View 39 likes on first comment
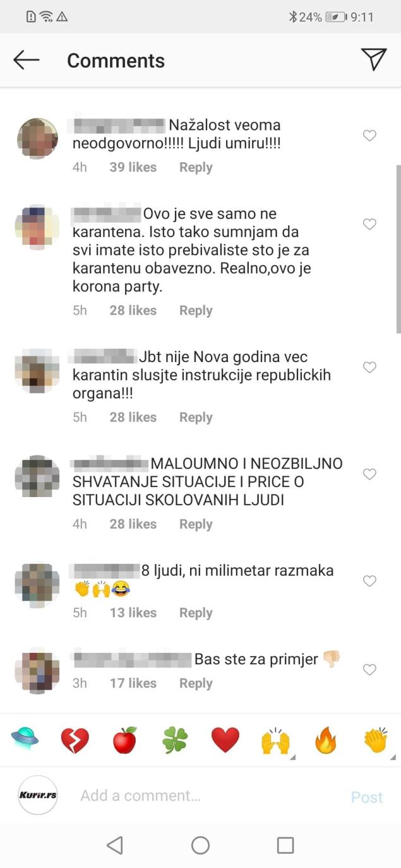 pyautogui.click(x=133, y=167)
